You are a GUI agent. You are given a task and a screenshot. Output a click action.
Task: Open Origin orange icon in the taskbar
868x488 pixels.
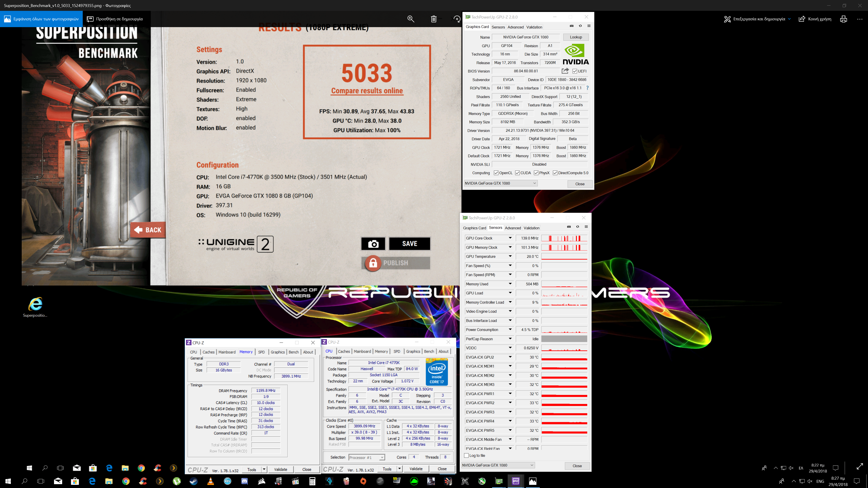[x=363, y=481]
